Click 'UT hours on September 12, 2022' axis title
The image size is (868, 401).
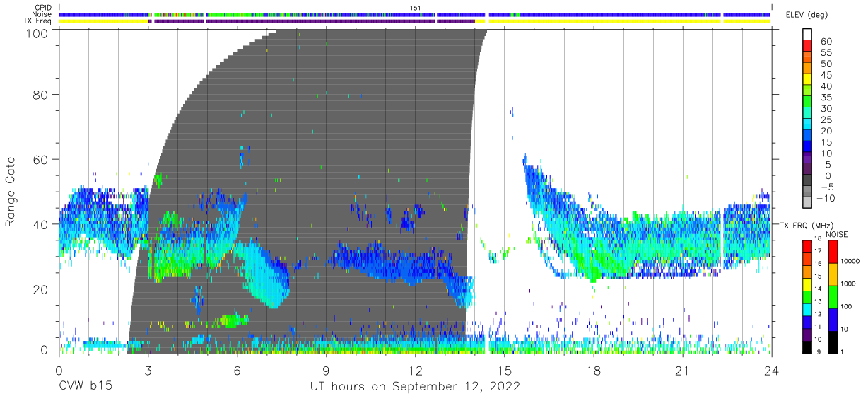pos(415,387)
